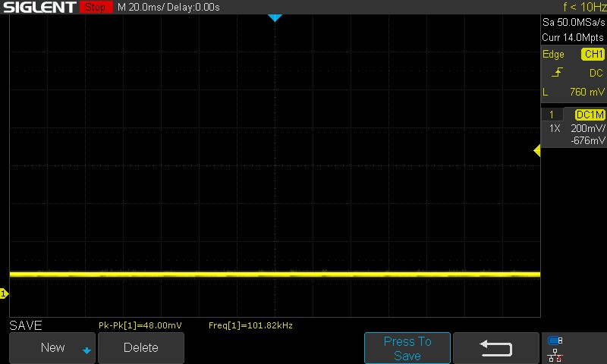Click the timebase text M 20.0ms/
The image size is (607, 364).
(x=141, y=8)
